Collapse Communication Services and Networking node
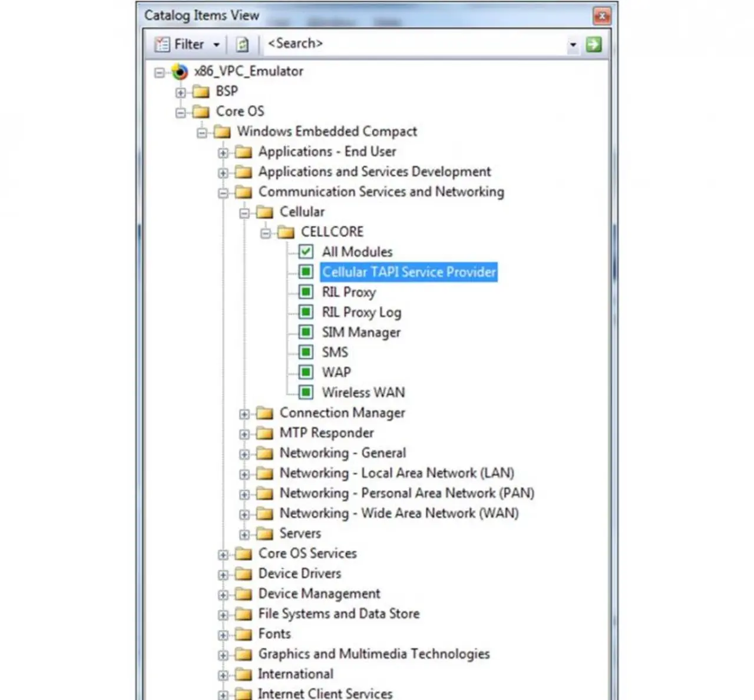Image resolution: width=754 pixels, height=700 pixels. pyautogui.click(x=223, y=193)
